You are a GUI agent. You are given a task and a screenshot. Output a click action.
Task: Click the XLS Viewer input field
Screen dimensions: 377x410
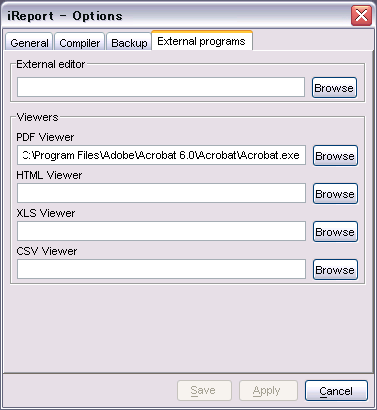coord(161,231)
